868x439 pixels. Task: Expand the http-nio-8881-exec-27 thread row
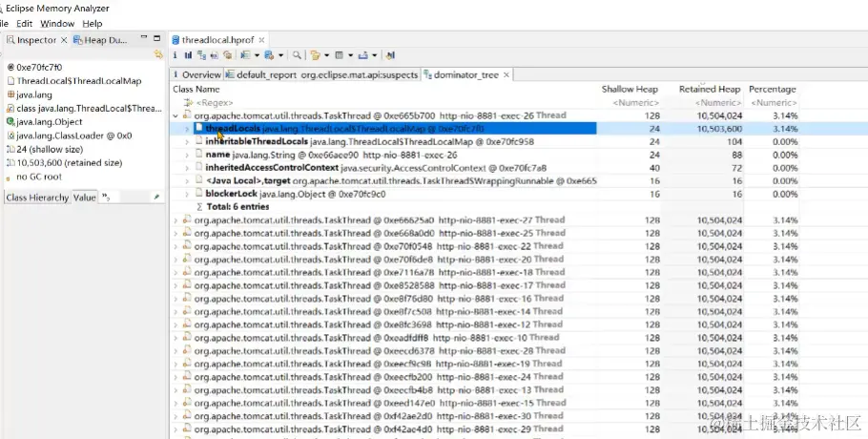click(x=176, y=220)
